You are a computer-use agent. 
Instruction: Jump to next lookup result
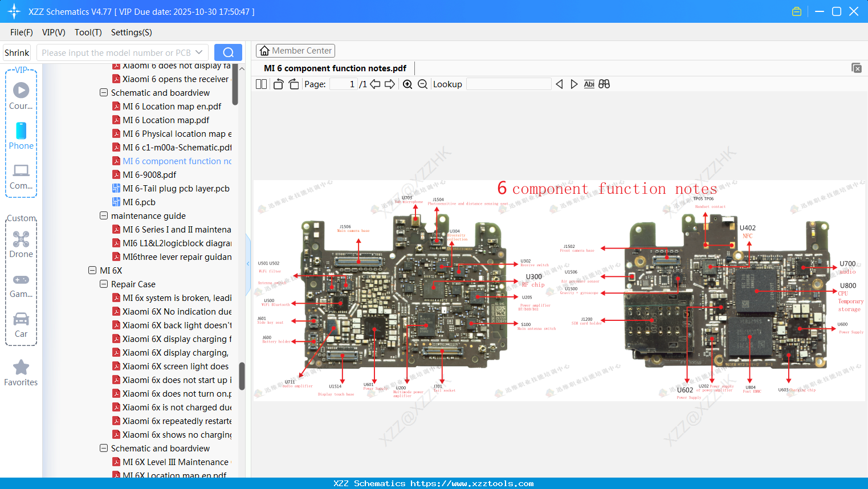point(574,84)
